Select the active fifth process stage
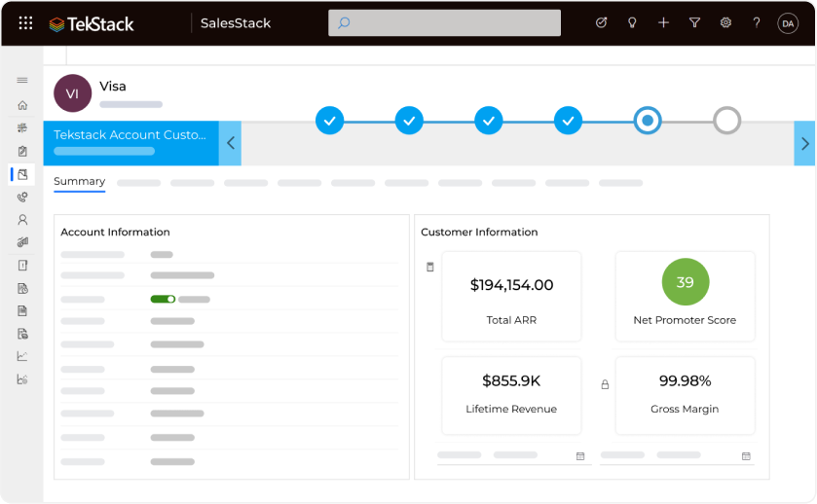Image resolution: width=817 pixels, height=504 pixels. tap(648, 121)
